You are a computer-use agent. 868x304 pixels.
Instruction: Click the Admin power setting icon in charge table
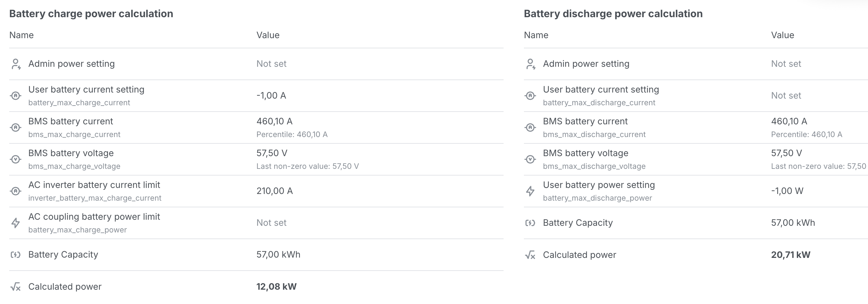click(16, 64)
